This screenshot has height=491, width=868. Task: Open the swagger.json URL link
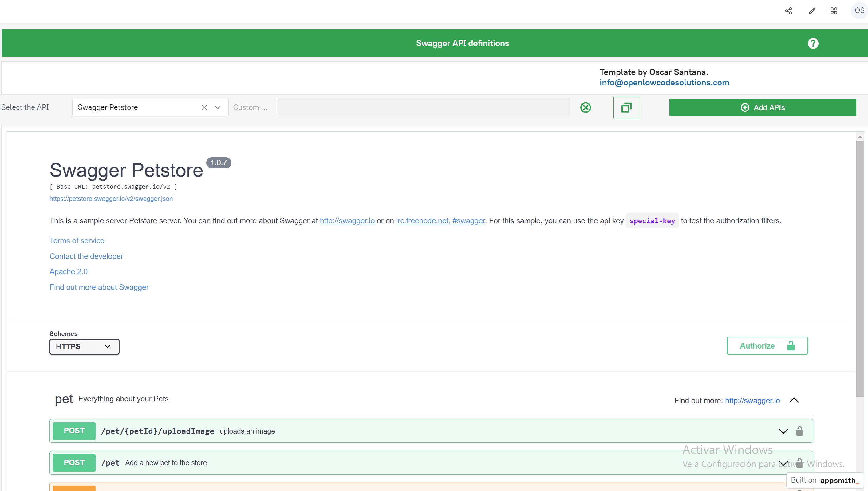pos(111,199)
